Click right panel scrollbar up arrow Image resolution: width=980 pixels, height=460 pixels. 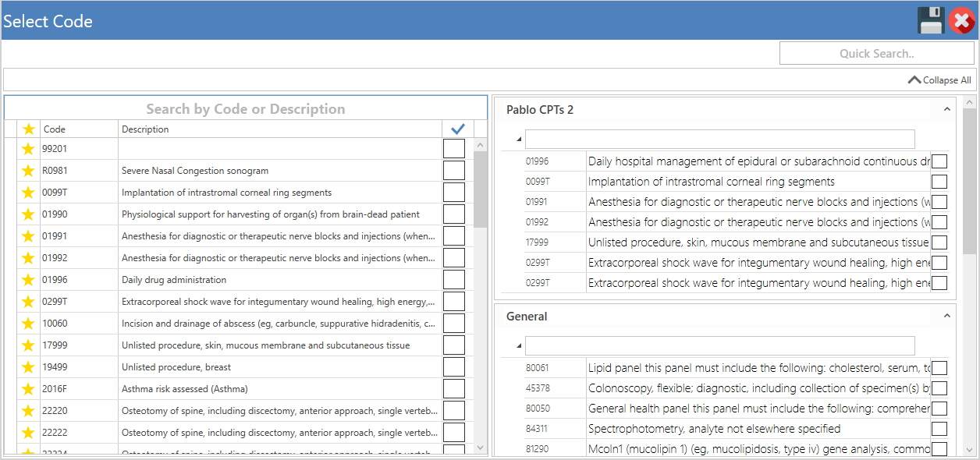coord(970,104)
